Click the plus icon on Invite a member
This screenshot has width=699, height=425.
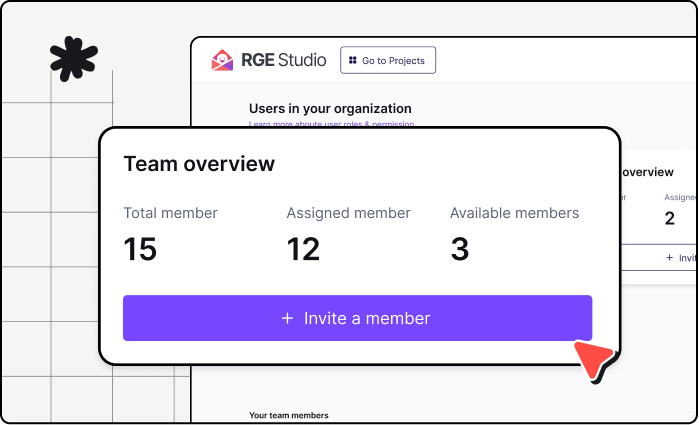[x=288, y=318]
